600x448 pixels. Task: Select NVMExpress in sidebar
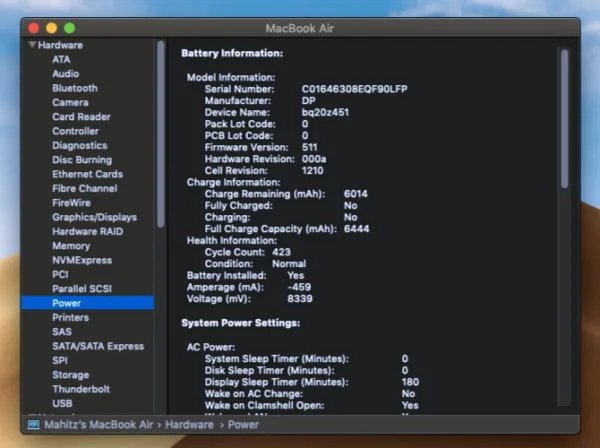[x=82, y=260]
